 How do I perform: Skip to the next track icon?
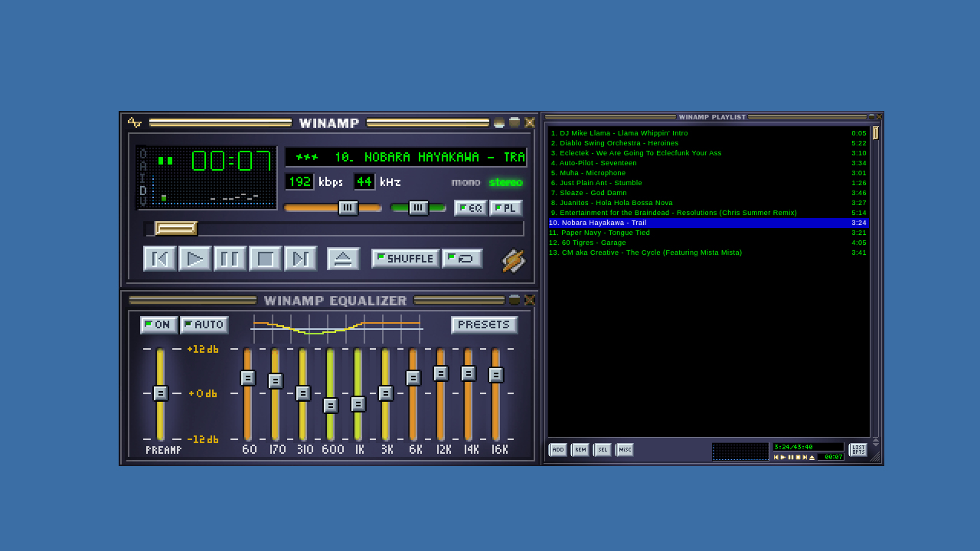point(300,259)
